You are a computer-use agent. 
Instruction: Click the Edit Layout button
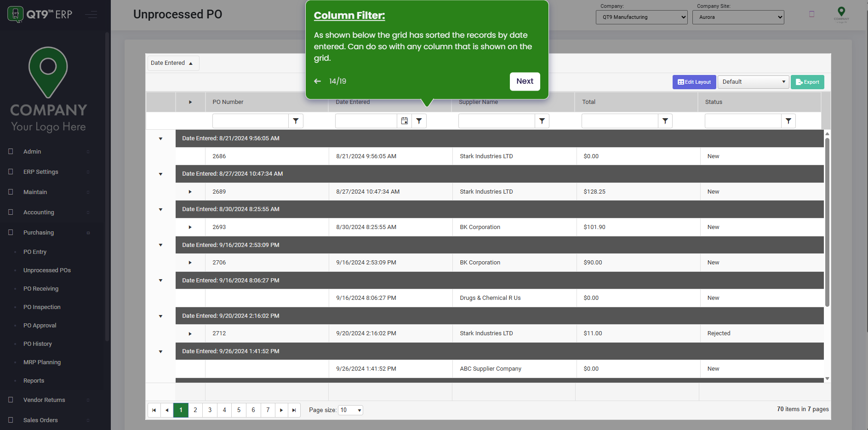694,82
